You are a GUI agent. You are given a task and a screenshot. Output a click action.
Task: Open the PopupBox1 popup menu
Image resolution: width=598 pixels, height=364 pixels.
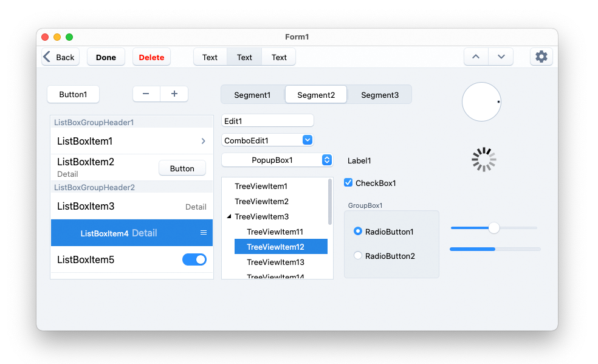(x=277, y=160)
